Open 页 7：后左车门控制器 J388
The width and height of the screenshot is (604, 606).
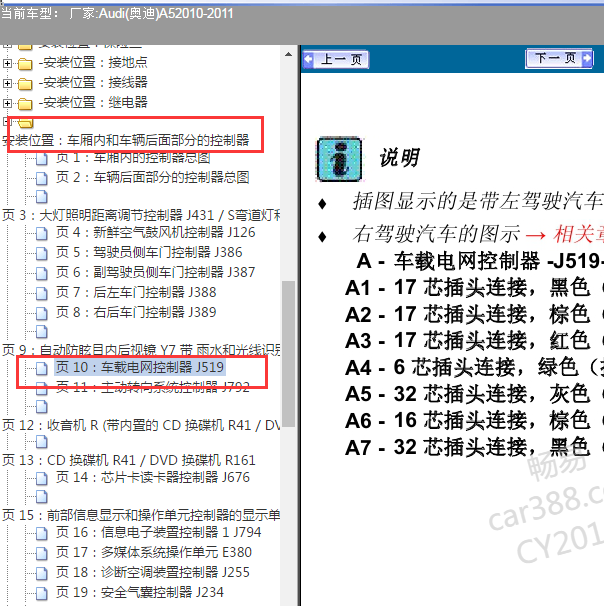pos(136,292)
